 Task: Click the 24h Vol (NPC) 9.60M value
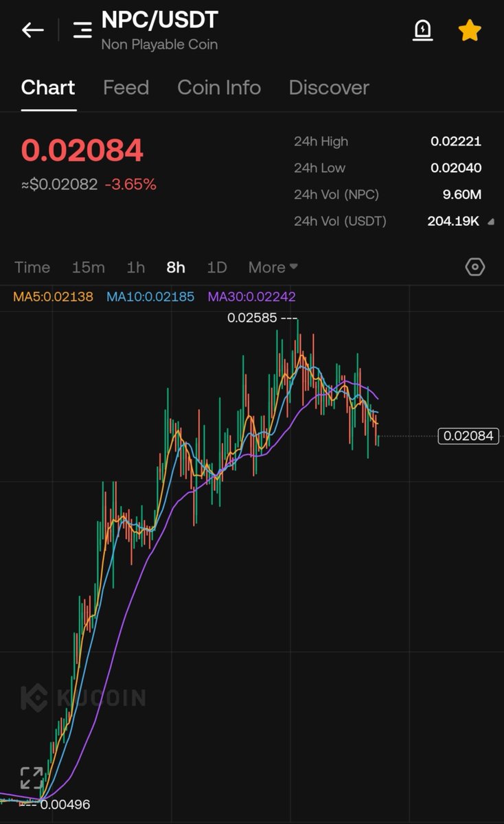(x=462, y=194)
